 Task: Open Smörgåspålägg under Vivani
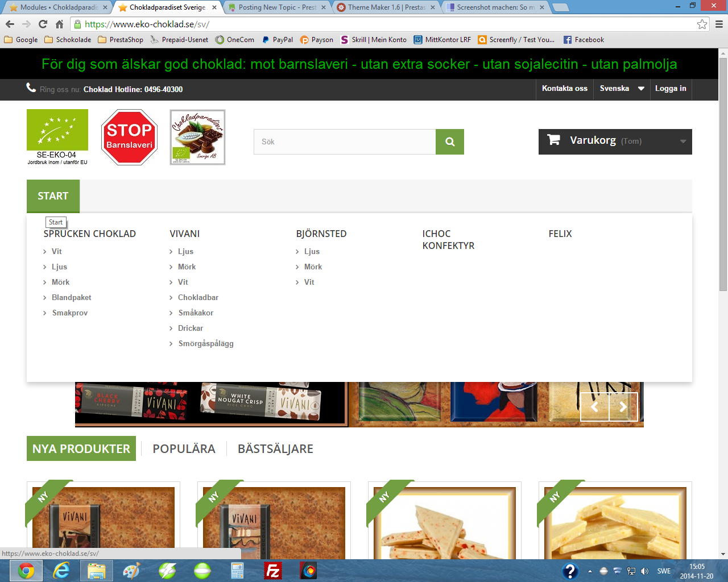point(206,343)
